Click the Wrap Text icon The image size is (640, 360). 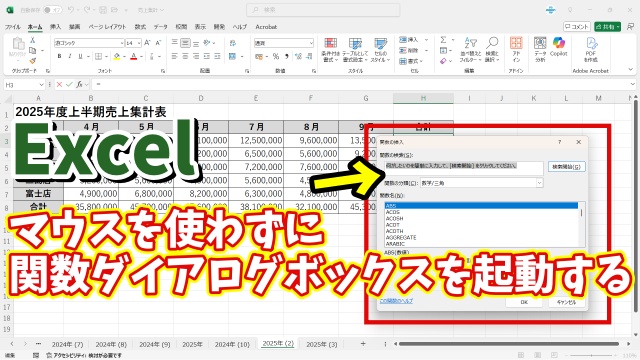[233, 42]
